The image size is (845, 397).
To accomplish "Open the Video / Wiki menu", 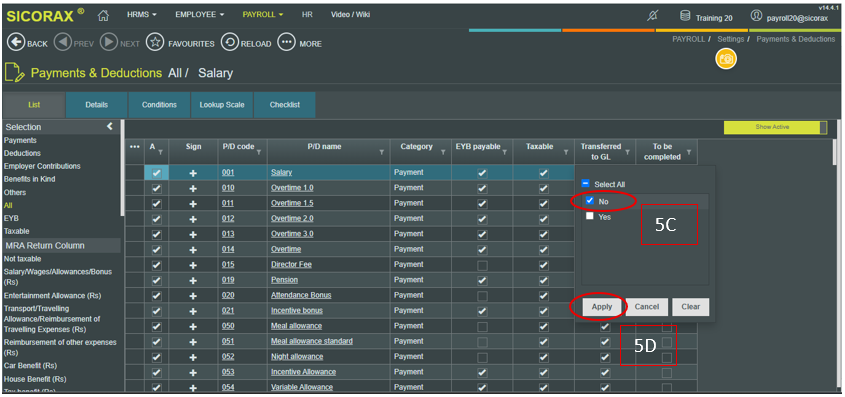I will [350, 15].
